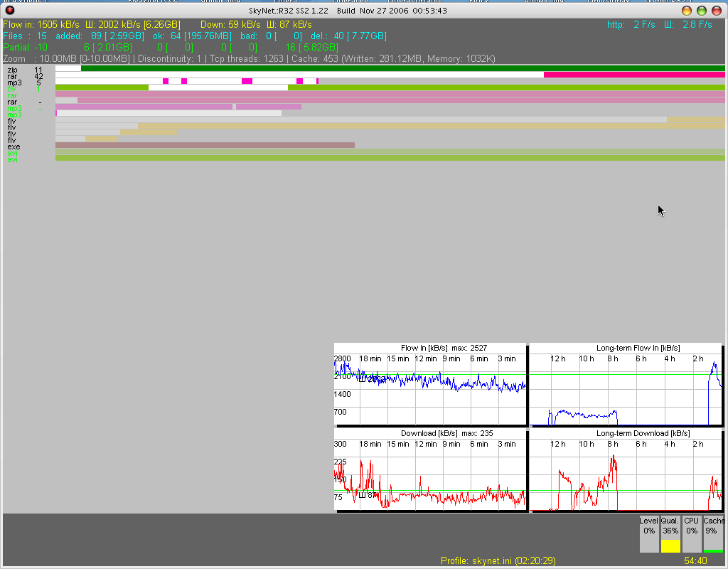Click the Level 0% gauge
This screenshot has height=569, width=728.
[x=648, y=534]
